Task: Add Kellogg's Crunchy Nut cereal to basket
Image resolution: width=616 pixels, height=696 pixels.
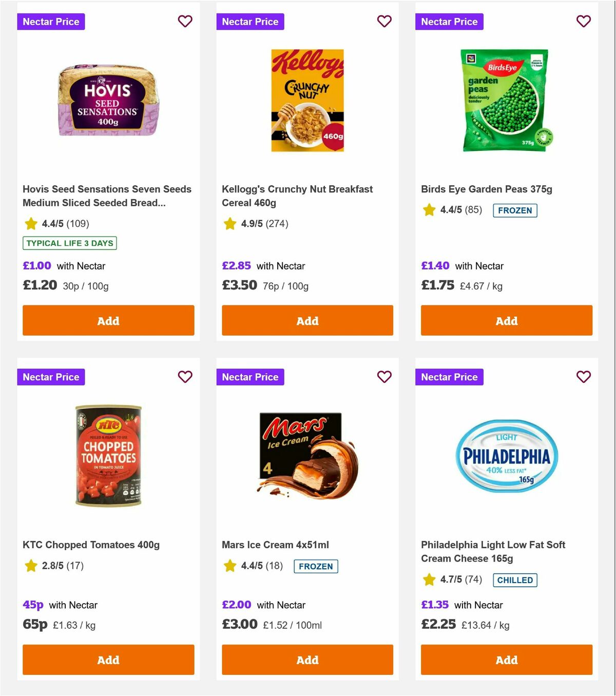Action: tap(307, 320)
